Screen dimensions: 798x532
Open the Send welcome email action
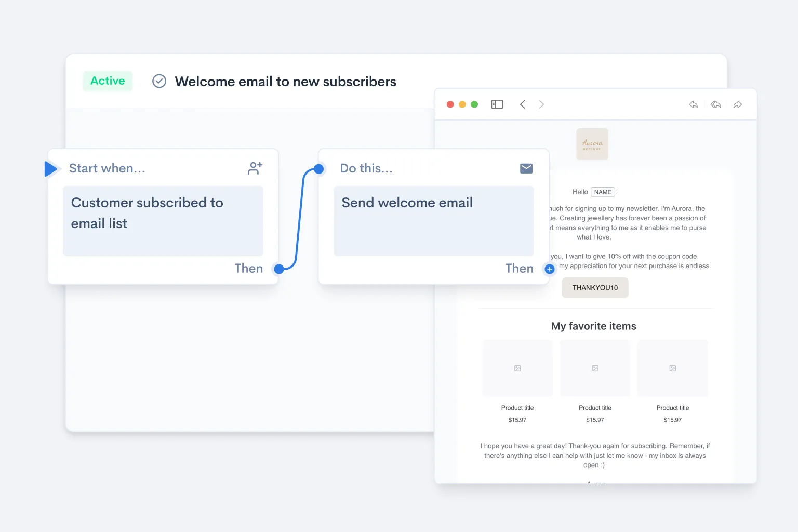[x=434, y=221]
